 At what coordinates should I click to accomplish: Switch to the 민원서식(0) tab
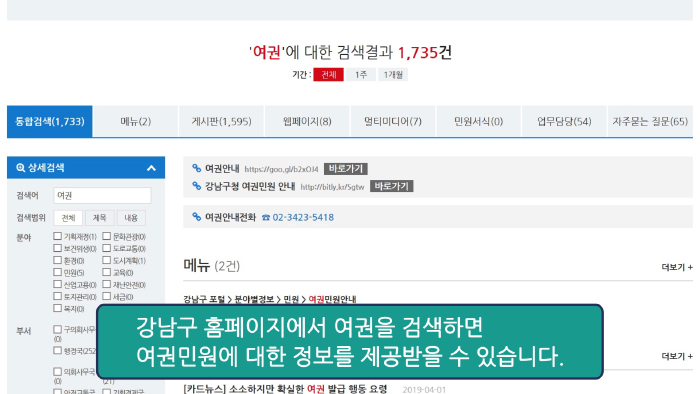479,121
